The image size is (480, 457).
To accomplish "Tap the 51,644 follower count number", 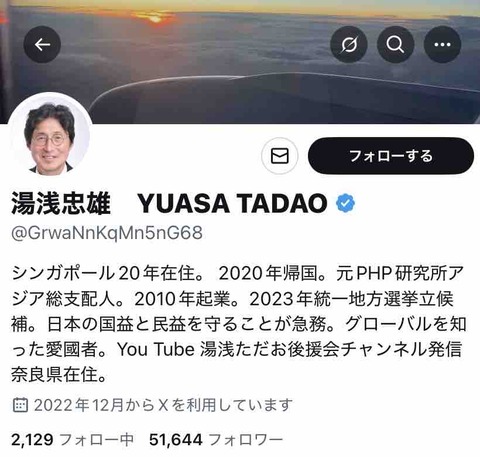I will tap(176, 440).
